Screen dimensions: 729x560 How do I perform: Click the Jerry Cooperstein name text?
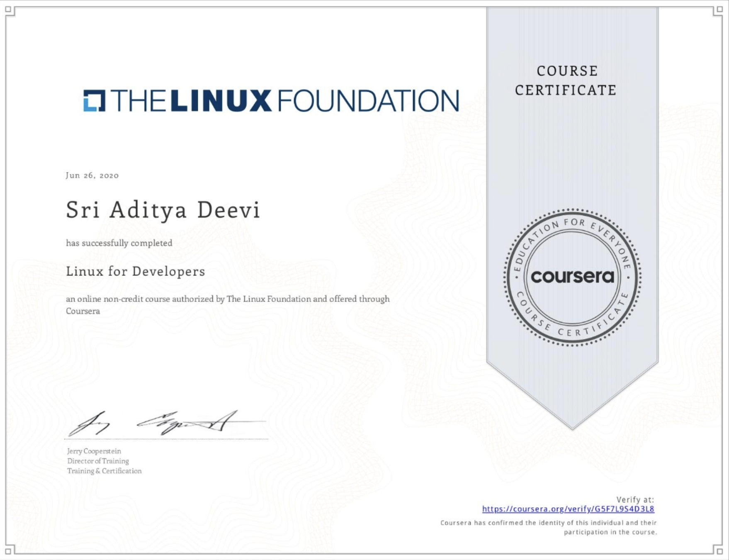[94, 451]
